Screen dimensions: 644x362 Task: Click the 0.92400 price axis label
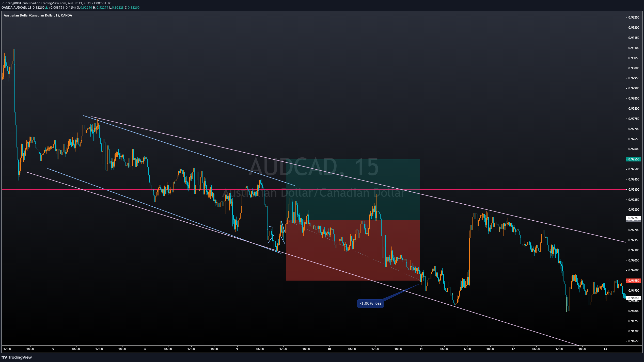pyautogui.click(x=634, y=190)
